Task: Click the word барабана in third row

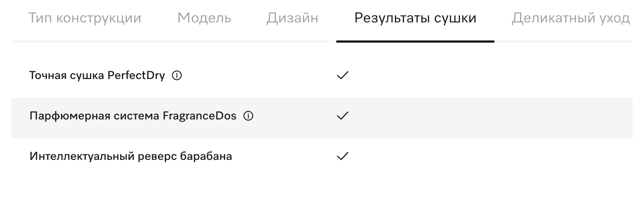Action: [x=206, y=157]
